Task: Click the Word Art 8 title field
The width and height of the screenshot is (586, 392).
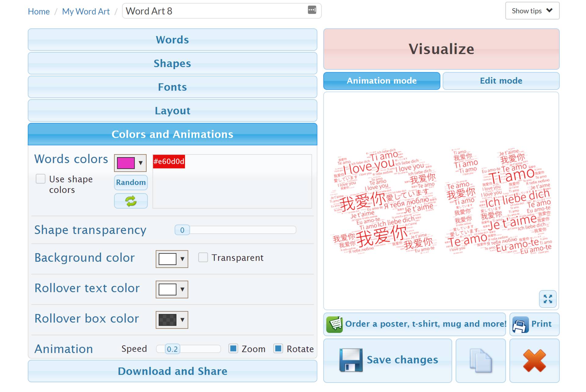Action: click(214, 11)
